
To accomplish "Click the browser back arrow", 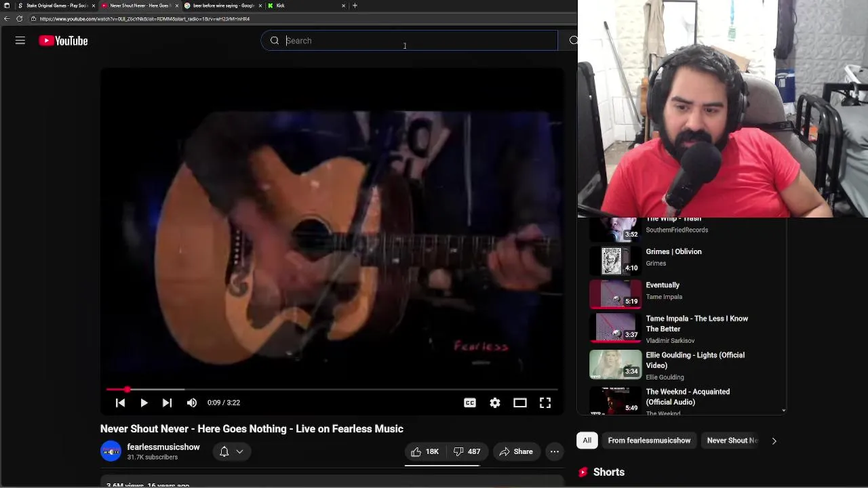I will [x=7, y=19].
